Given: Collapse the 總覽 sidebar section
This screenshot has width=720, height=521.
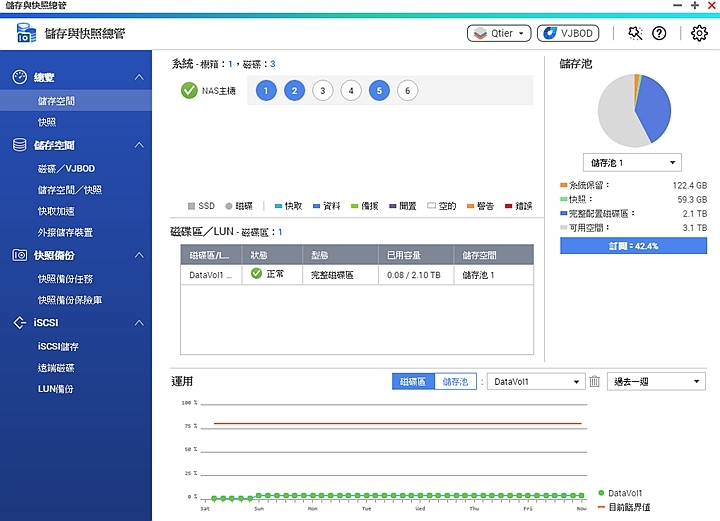Looking at the screenshot, I should (139, 77).
